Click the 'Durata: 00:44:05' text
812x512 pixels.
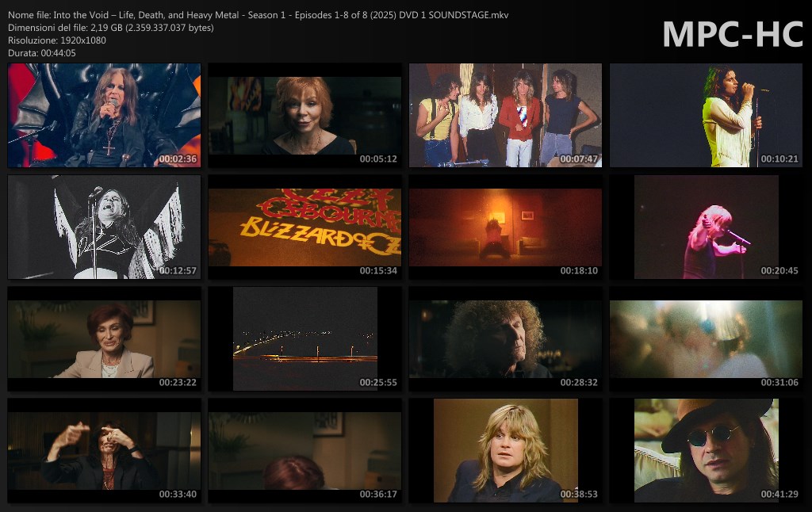[41, 53]
